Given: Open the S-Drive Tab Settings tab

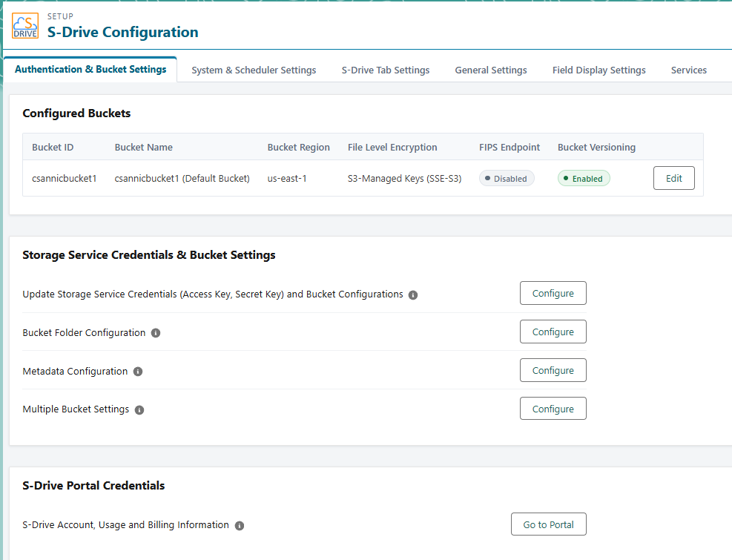Looking at the screenshot, I should tap(386, 70).
